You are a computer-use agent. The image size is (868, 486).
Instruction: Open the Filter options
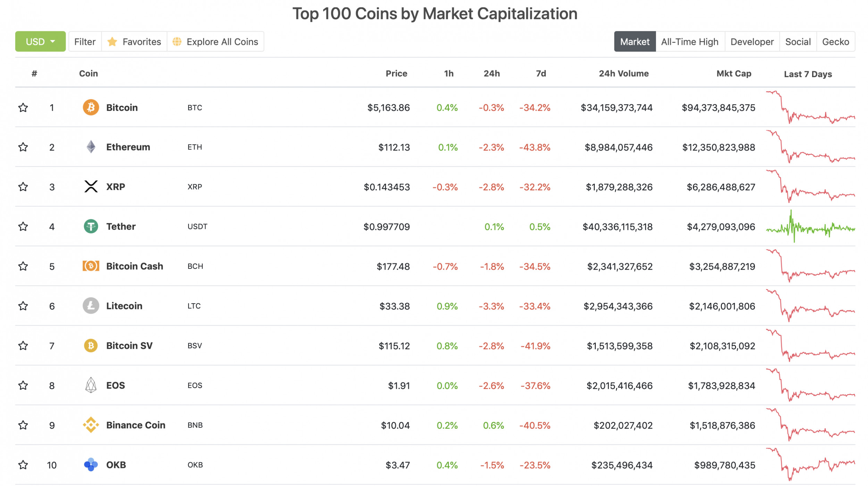(85, 42)
